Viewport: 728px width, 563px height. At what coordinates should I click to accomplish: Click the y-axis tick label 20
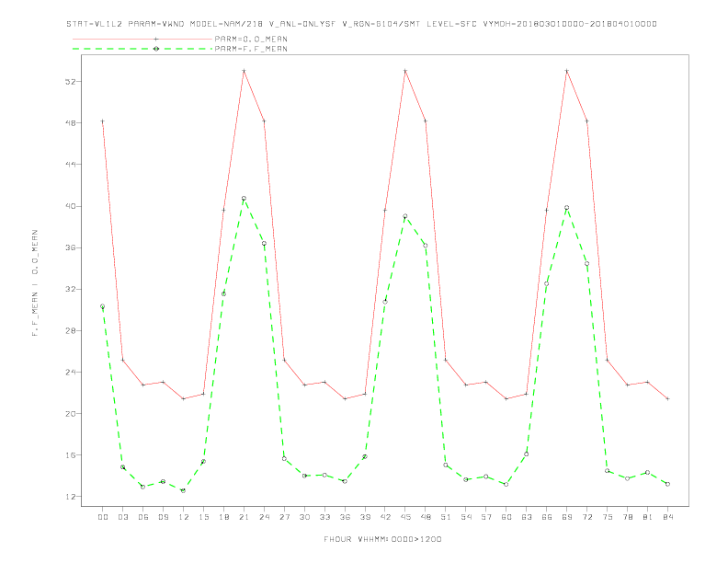point(71,413)
